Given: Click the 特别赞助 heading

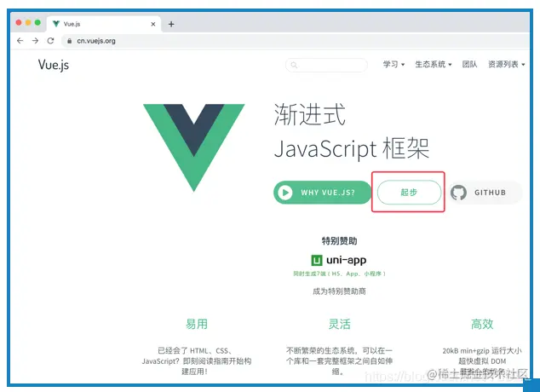Looking at the screenshot, I should coord(339,241).
